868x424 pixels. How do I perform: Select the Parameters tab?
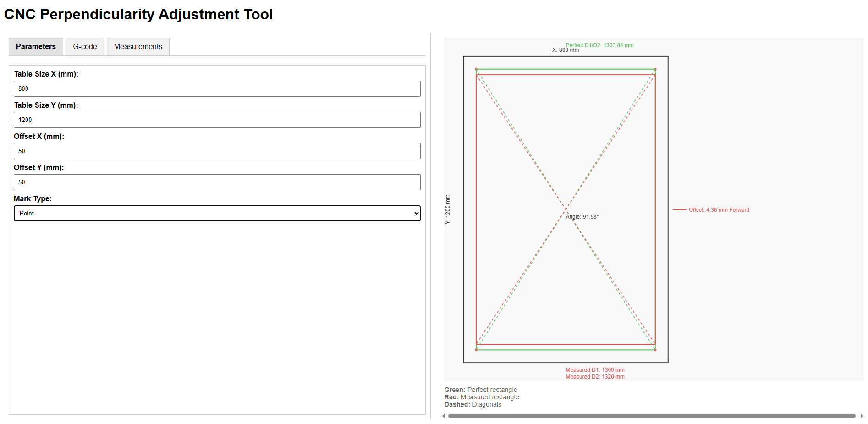(x=36, y=47)
